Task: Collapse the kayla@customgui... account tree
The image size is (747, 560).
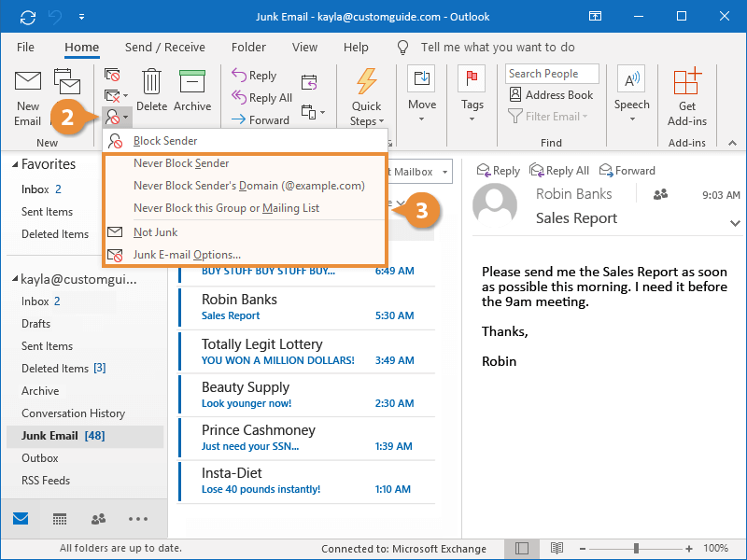Action: (x=15, y=279)
